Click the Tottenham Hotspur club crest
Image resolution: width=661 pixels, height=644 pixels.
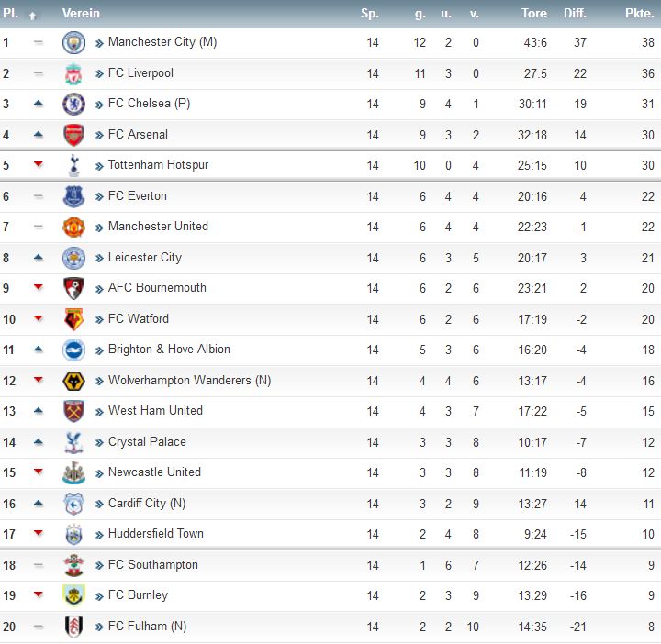(x=73, y=165)
